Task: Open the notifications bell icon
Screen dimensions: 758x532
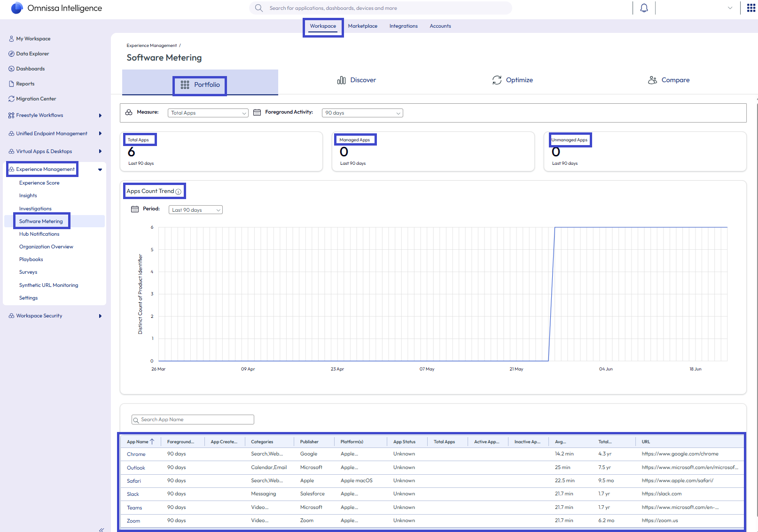Action: pyautogui.click(x=644, y=8)
